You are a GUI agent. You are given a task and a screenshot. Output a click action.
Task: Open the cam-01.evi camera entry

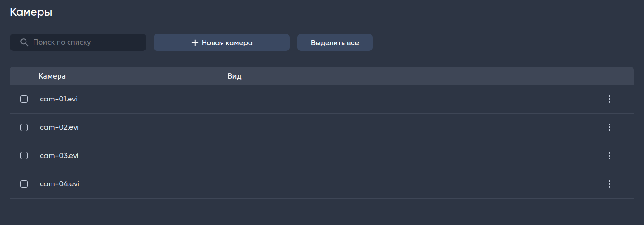(59, 99)
